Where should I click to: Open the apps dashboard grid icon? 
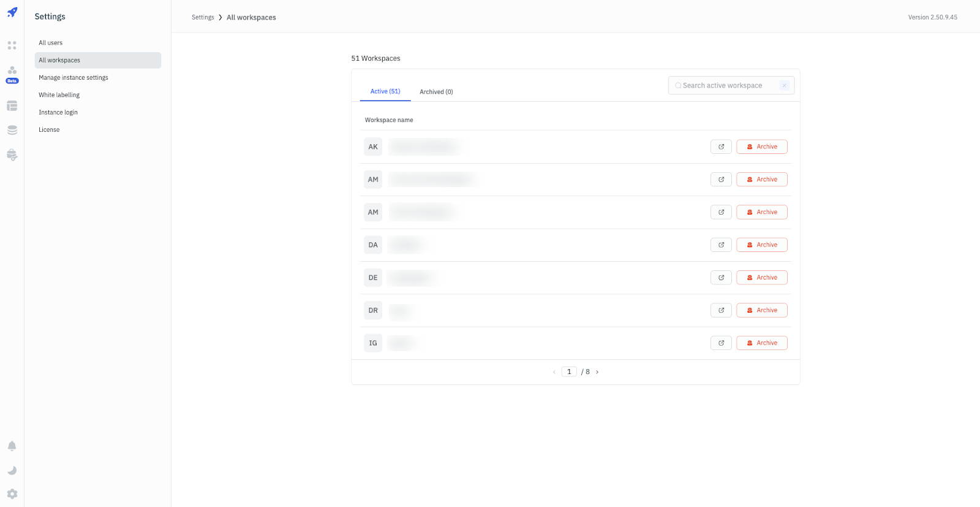point(12,45)
